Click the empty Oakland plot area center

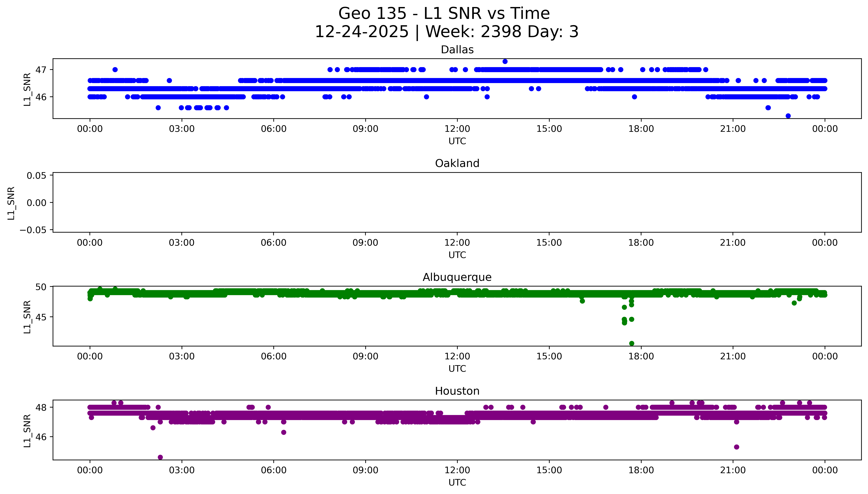point(457,203)
